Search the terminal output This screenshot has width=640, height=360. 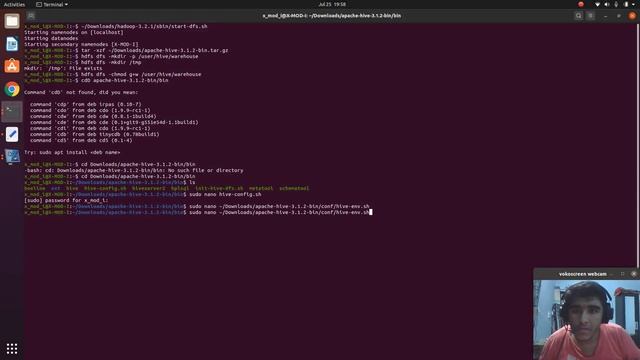pos(578,16)
